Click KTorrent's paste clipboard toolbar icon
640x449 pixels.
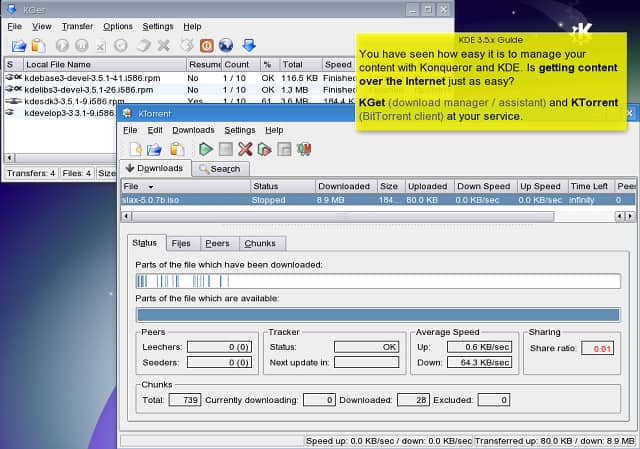[x=177, y=149]
